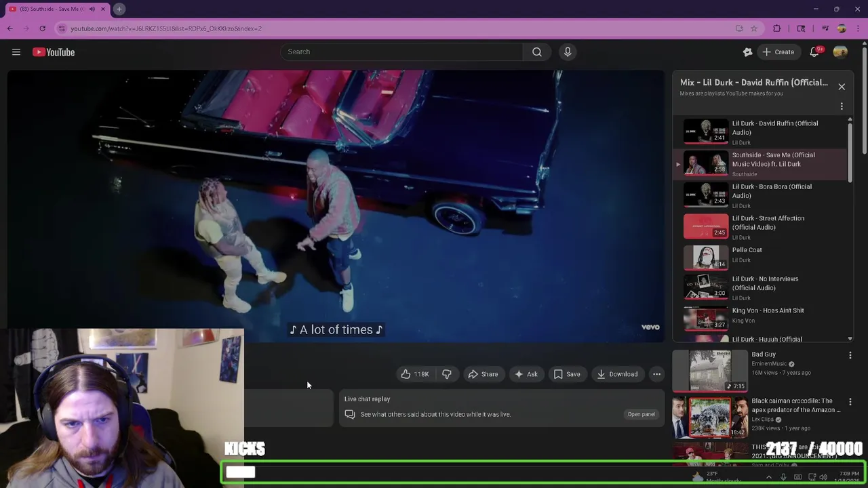The width and height of the screenshot is (868, 488).
Task: Open taskbar volume speaker icon
Action: 825,477
